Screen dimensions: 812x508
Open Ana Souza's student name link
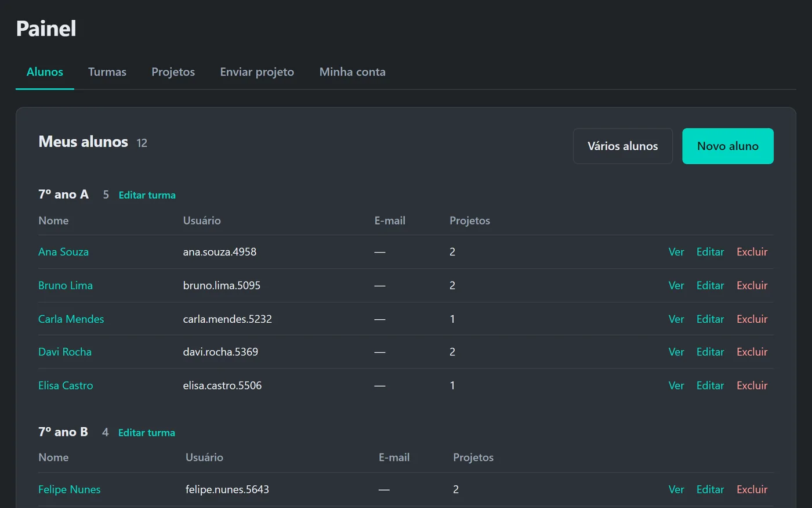tap(63, 252)
